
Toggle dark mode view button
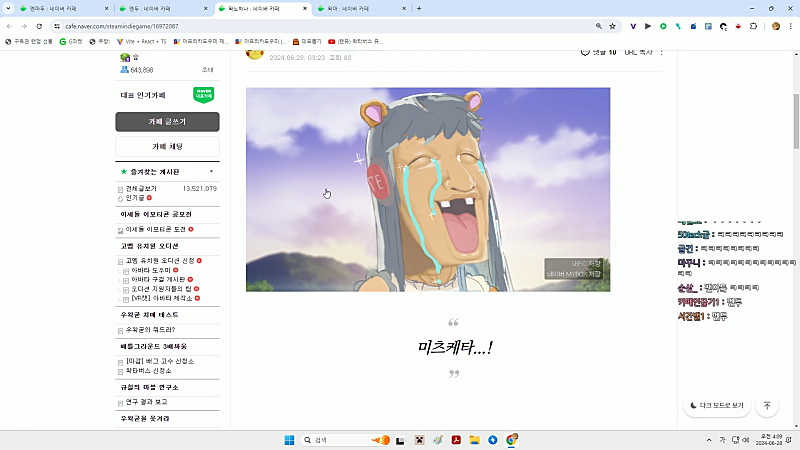717,406
